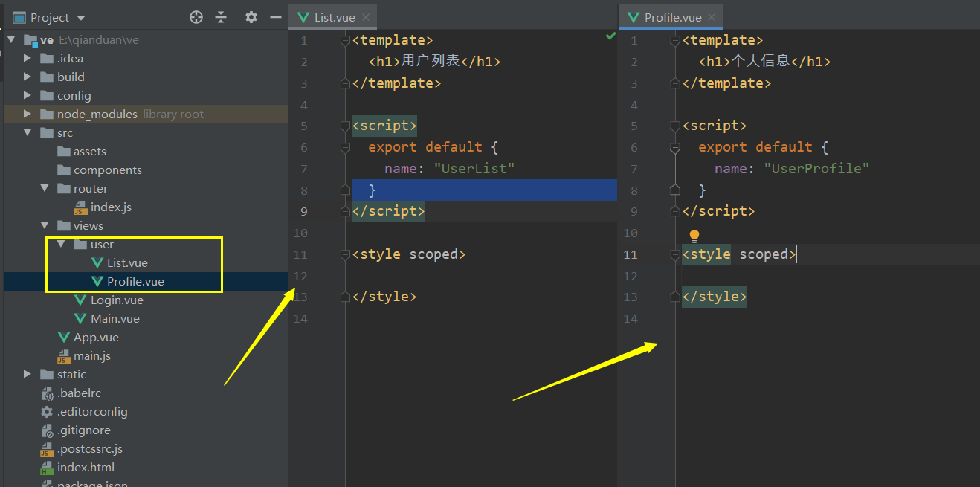Expand the .idea folder
This screenshot has width=980, height=487.
click(28, 58)
